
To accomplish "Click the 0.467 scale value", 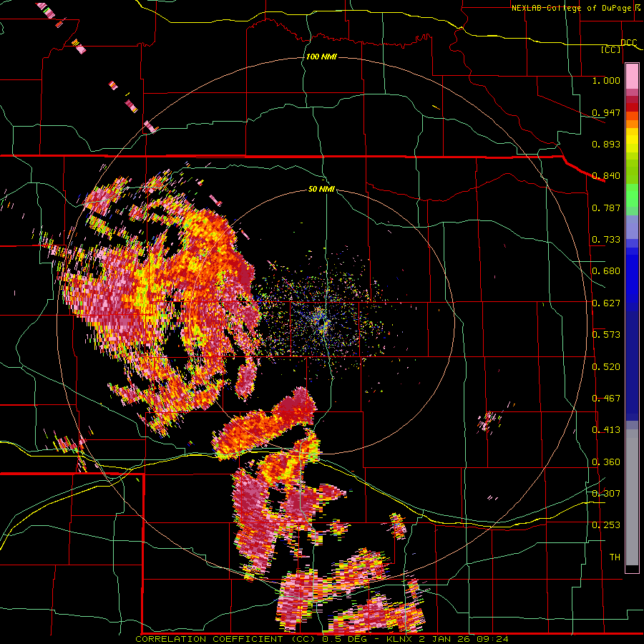I will pyautogui.click(x=606, y=399).
